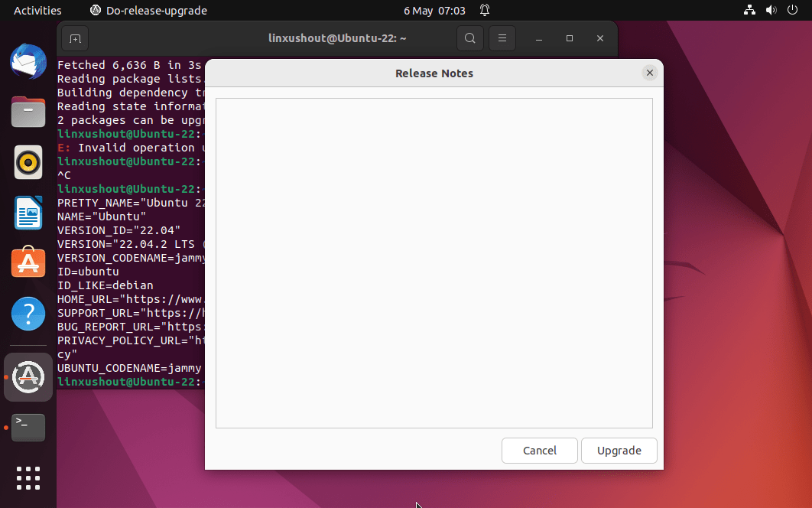812x508 pixels.
Task: Open the power menu icon in the top bar
Action: point(792,10)
